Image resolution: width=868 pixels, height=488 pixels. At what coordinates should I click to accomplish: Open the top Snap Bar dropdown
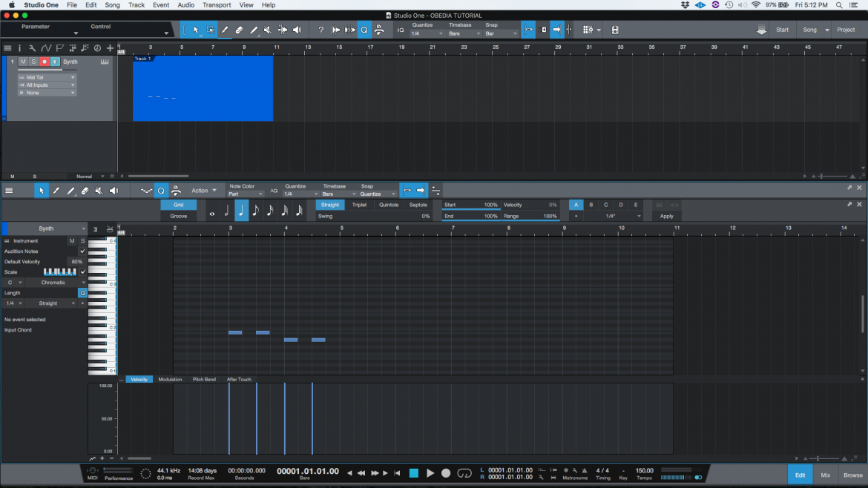click(501, 34)
